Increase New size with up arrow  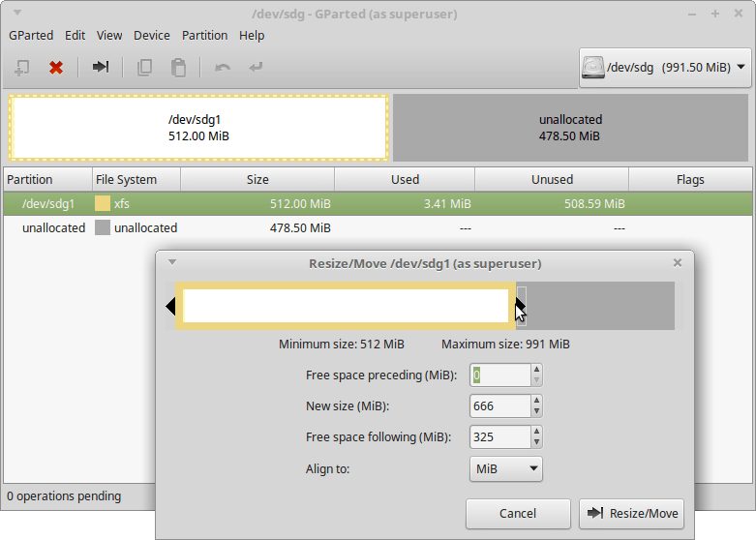click(x=536, y=401)
